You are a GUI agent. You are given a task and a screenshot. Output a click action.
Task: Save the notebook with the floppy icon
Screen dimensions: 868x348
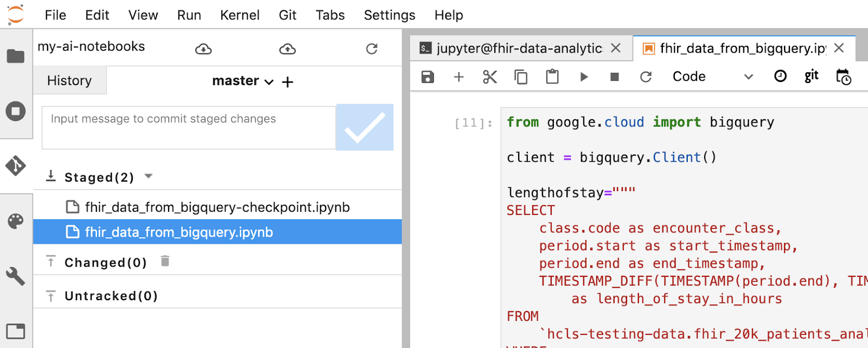pos(427,77)
